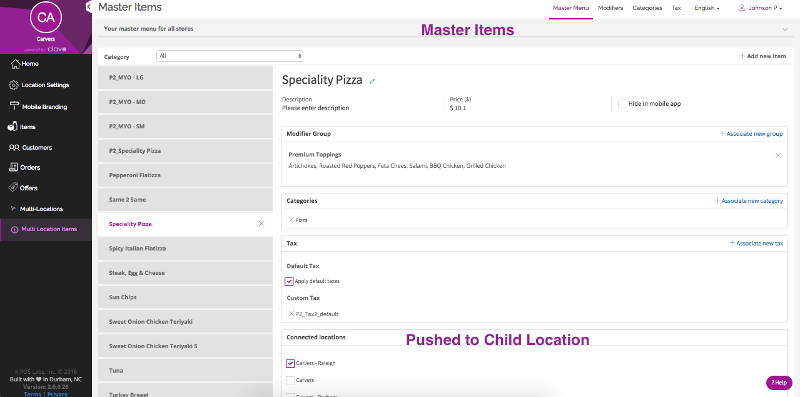This screenshot has height=397, width=800.
Task: Uncheck Apply default taxes checkbox
Action: click(289, 281)
